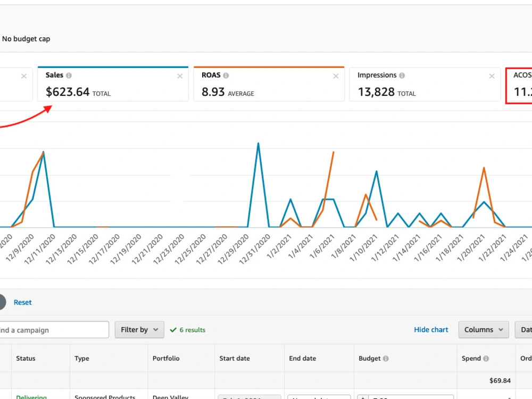Click the $69.84 spend total
The width and height of the screenshot is (532, 399).
click(500, 381)
